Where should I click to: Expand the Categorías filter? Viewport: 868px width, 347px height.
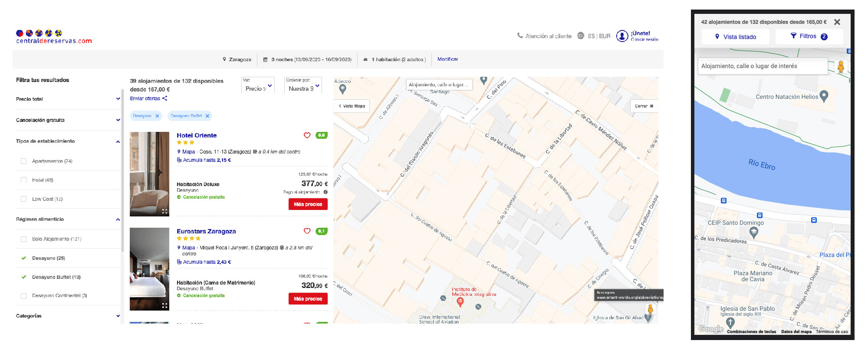coord(118,316)
